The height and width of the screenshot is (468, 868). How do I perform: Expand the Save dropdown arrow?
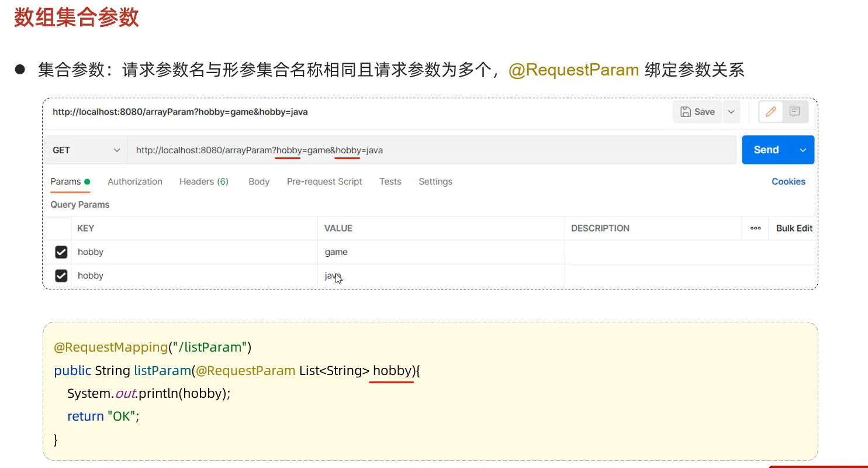pos(731,112)
